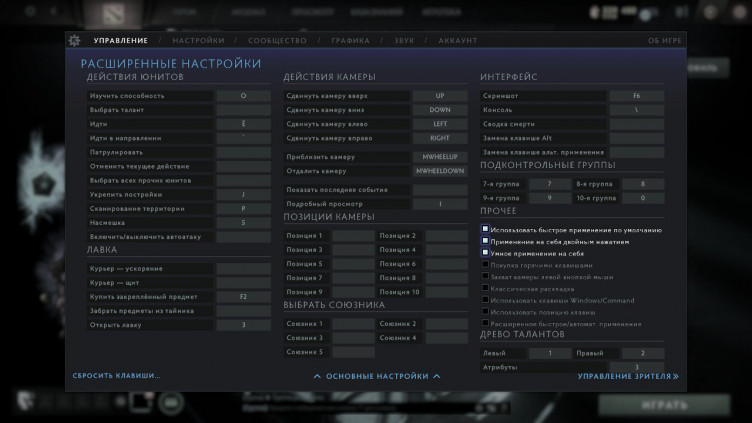Select the 'Консоль' hotkey field
752x423 pixels.
click(636, 110)
